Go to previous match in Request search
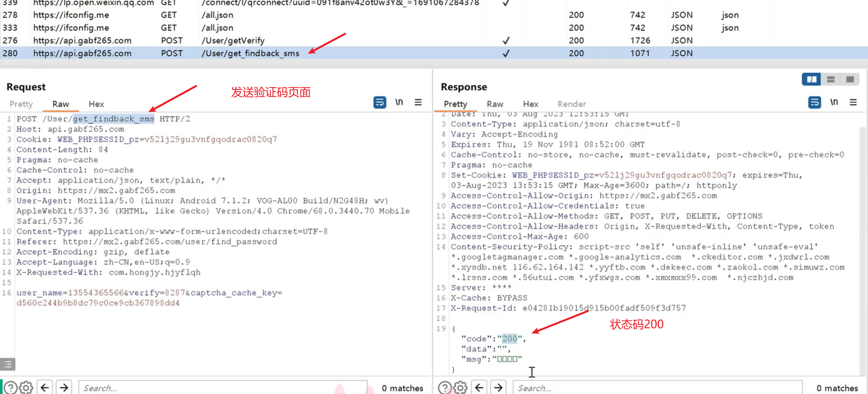The height and width of the screenshot is (394, 868). coord(45,388)
